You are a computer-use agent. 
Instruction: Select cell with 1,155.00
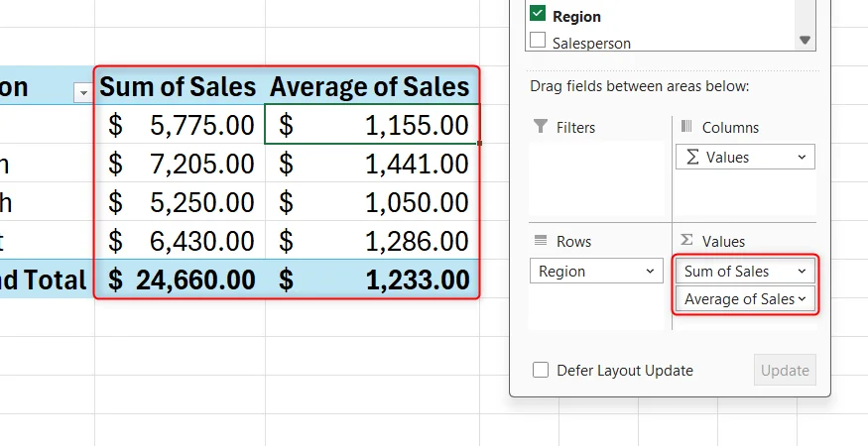(371, 125)
